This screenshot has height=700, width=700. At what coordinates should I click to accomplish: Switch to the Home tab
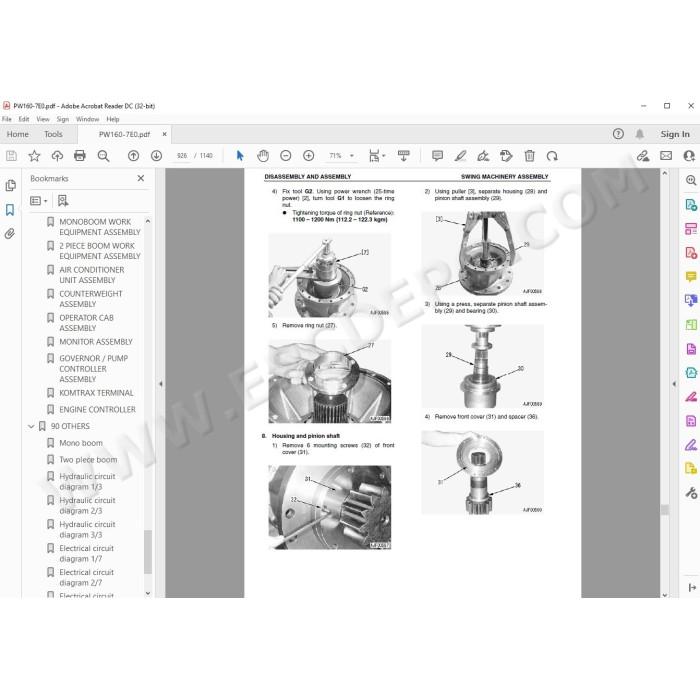[17, 134]
